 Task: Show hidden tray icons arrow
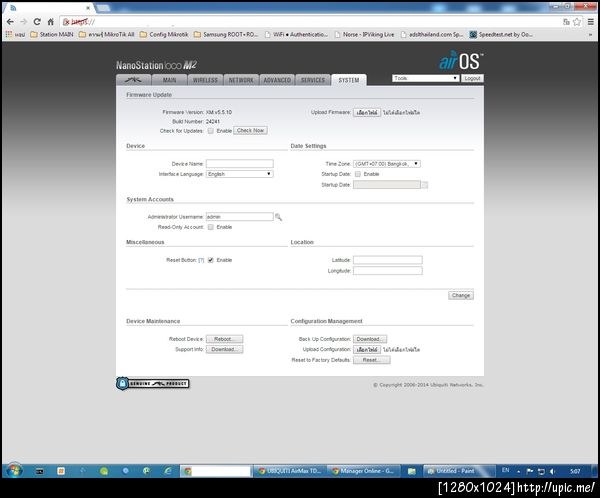[518, 472]
